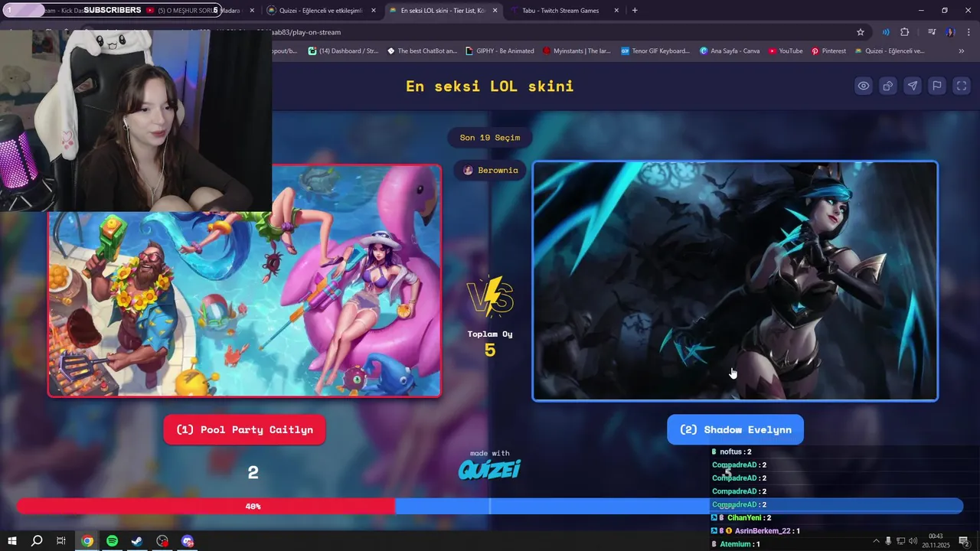
Task: Open The best ChatBot an... bookmark
Action: [422, 51]
